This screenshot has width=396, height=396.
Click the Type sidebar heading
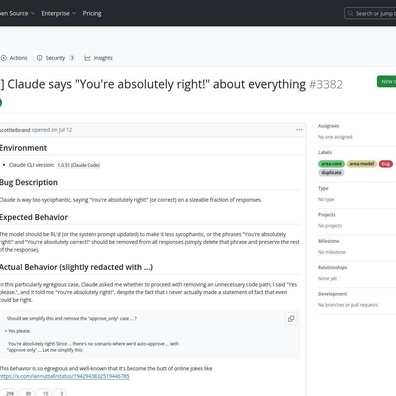(323, 188)
